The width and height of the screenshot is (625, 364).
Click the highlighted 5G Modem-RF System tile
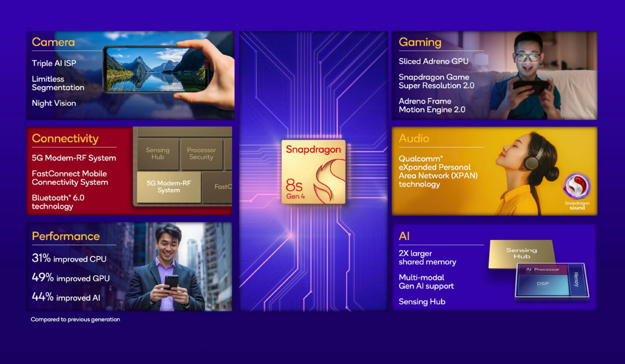click(169, 187)
